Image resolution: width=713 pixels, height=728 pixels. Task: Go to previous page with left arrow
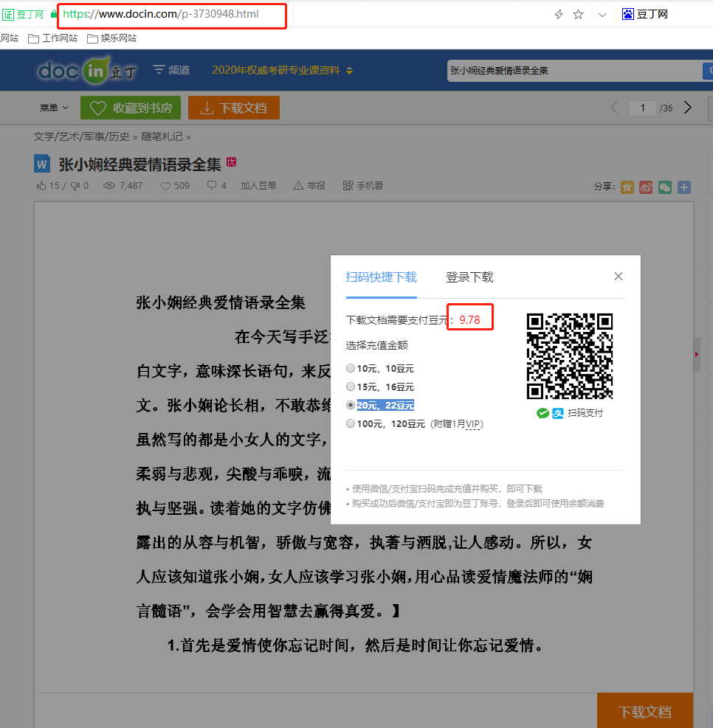[614, 108]
